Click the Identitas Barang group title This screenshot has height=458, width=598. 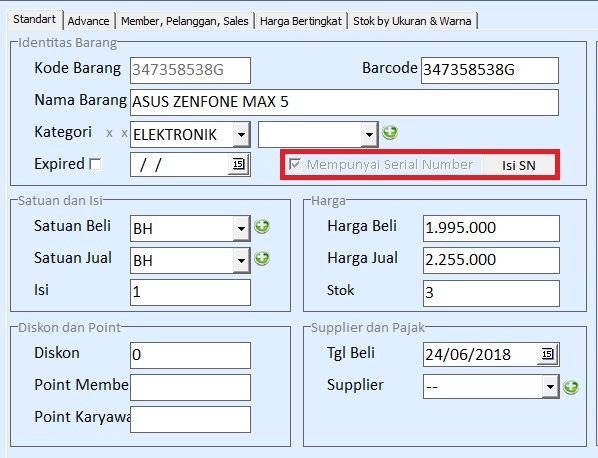pos(67,43)
